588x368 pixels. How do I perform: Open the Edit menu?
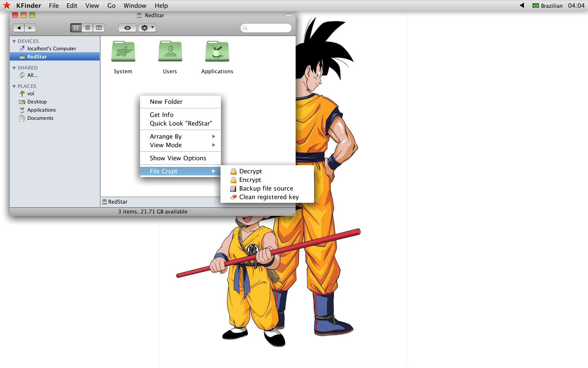pos(72,6)
